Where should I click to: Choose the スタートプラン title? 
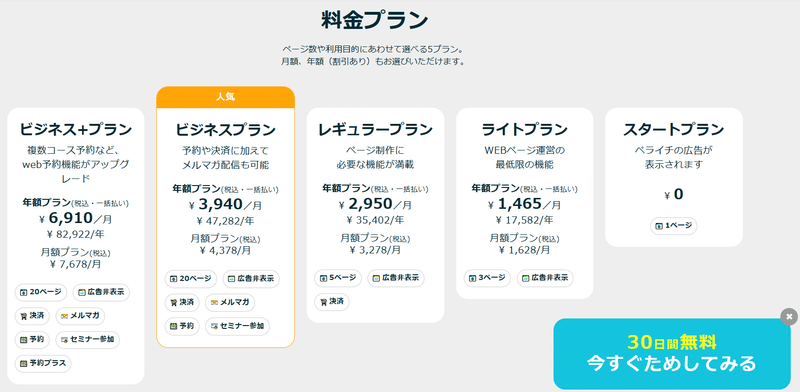coord(673,130)
